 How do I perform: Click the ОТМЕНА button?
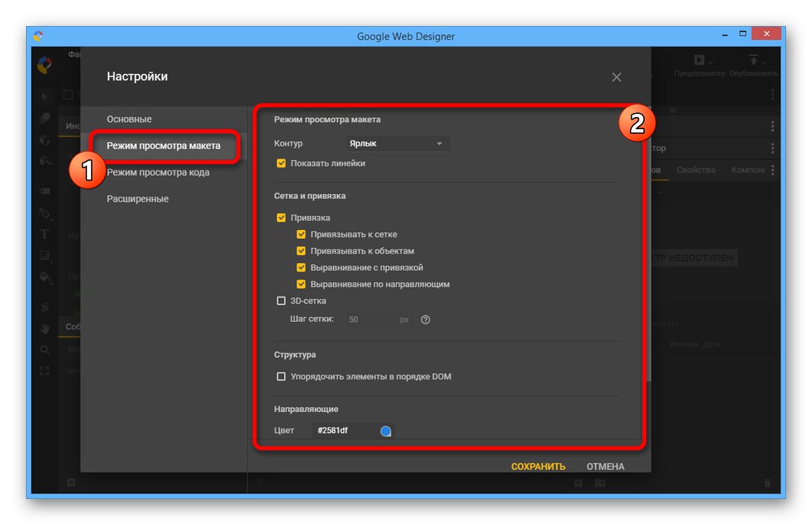tap(606, 466)
